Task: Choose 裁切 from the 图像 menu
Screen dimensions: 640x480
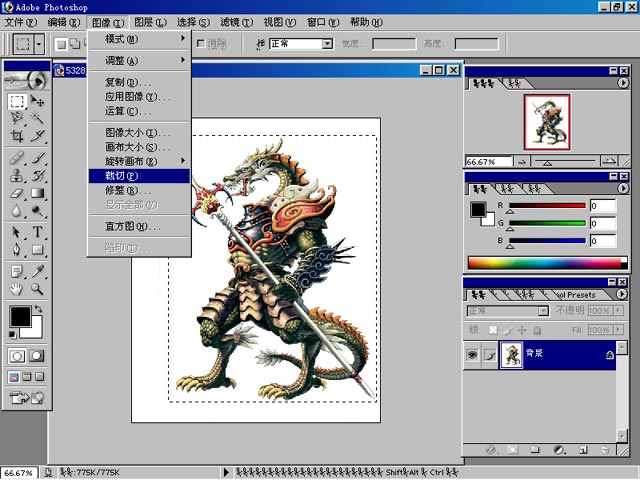Action: coord(139,176)
